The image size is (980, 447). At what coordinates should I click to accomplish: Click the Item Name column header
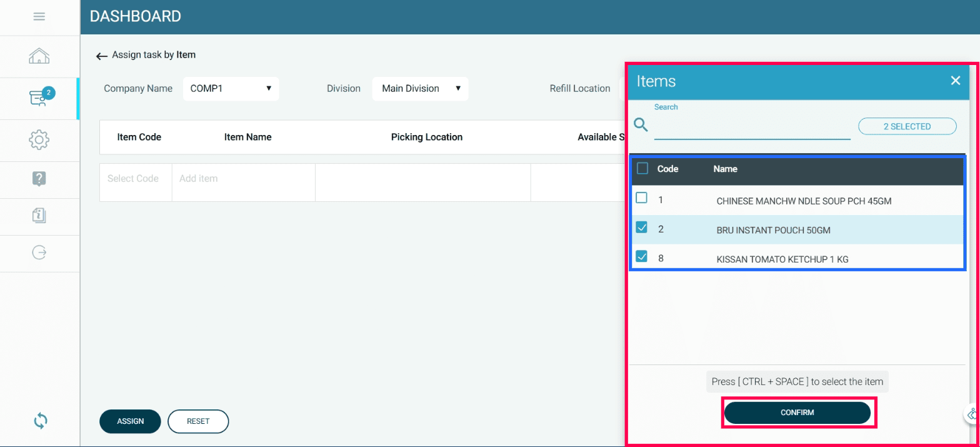coord(248,137)
